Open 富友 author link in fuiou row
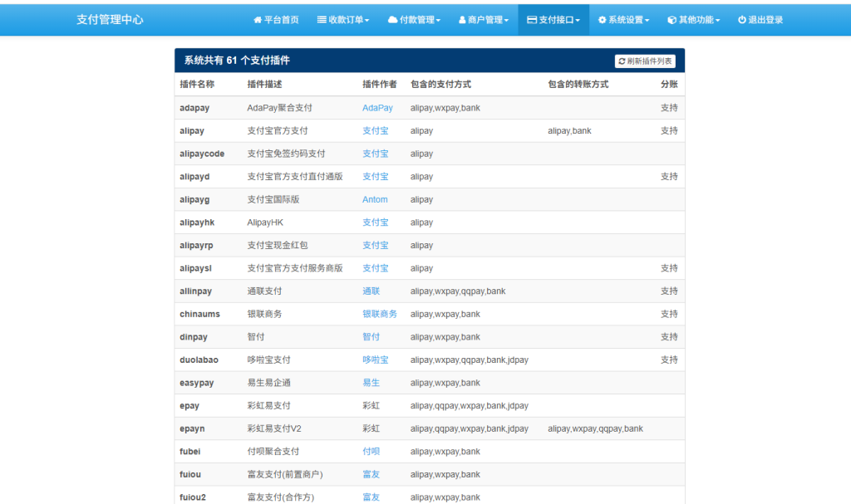This screenshot has width=851, height=504. [371, 474]
